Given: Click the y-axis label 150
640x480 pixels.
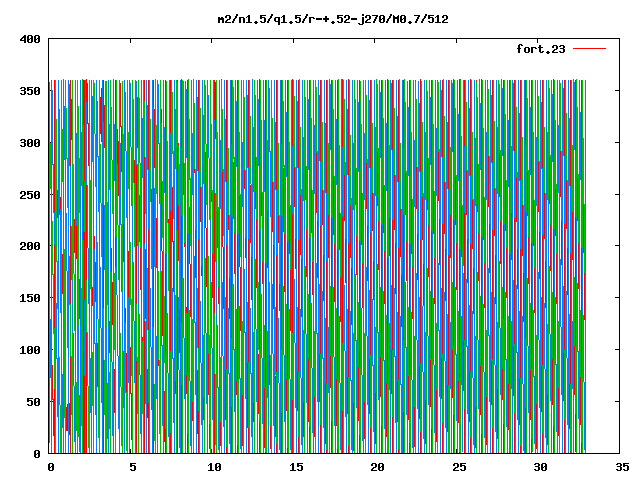Looking at the screenshot, I should point(30,298).
